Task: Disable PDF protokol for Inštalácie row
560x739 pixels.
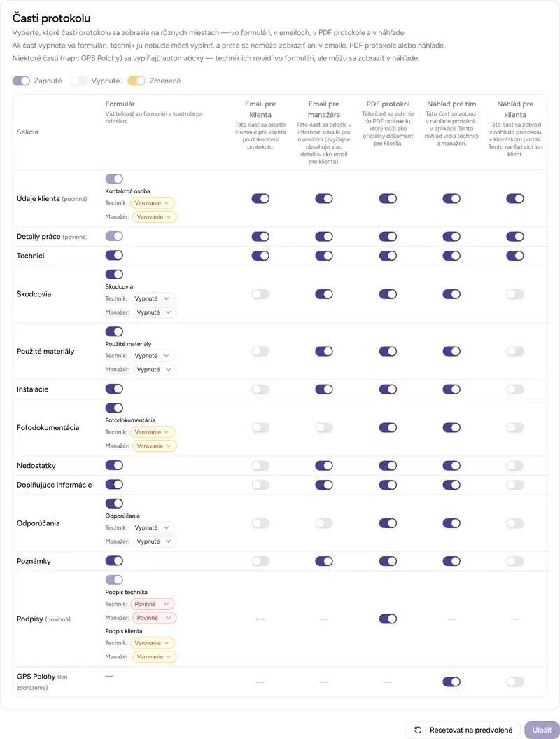Action: [x=388, y=389]
